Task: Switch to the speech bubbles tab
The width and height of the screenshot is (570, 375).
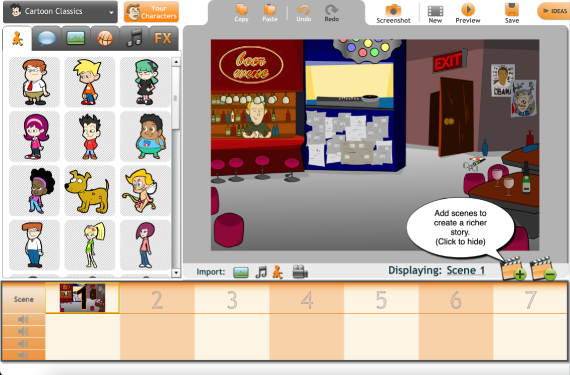Action: coord(47,38)
